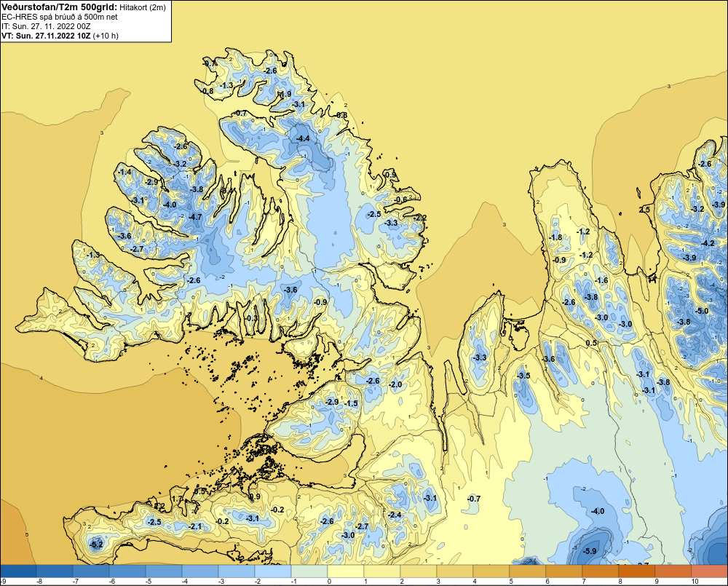
Task: Select the '-1.5' temperature value
Action: click(352, 403)
